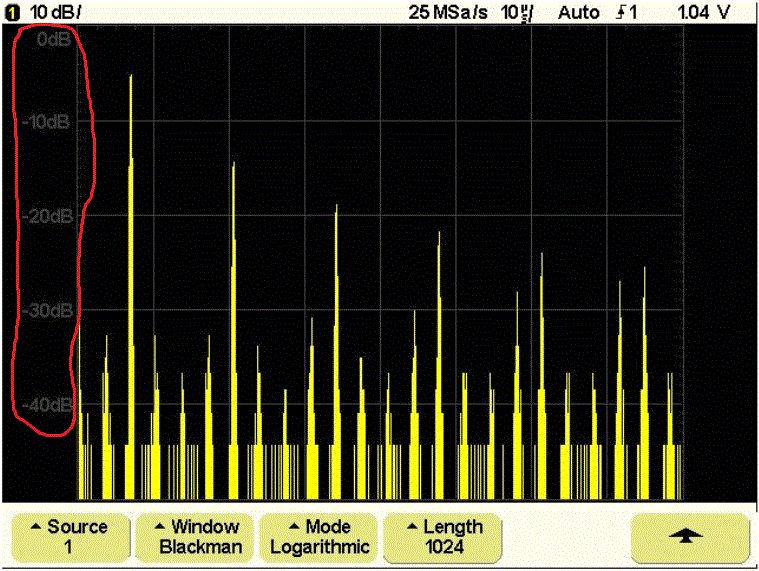Click the 0dB axis label
Viewport: 759px width, 571px height.
pos(54,39)
